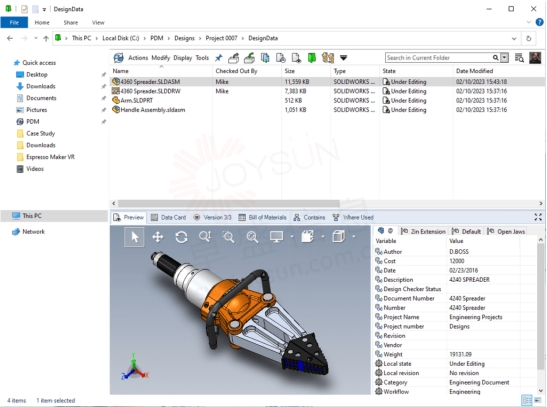This screenshot has height=407, width=547.
Task: Click the display monitor icon in preview
Action: tap(276, 237)
